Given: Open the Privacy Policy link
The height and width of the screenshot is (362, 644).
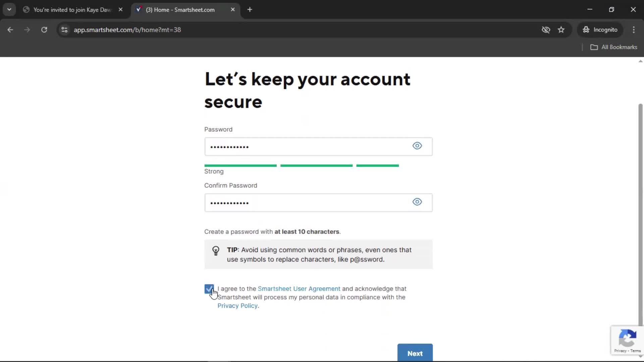Looking at the screenshot, I should click(237, 306).
